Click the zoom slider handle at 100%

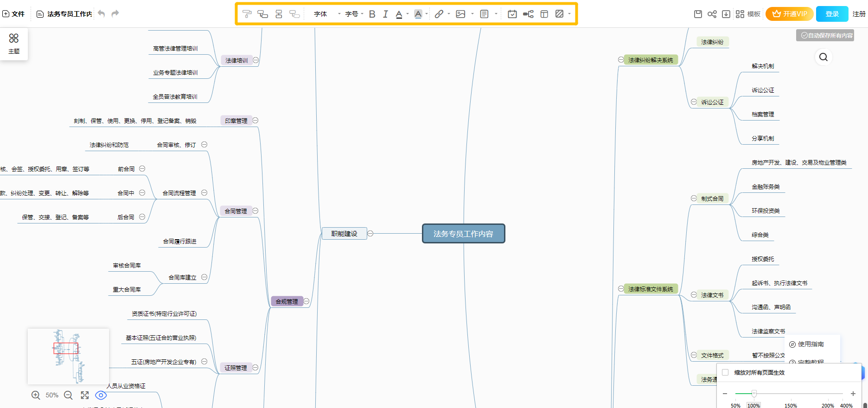[x=754, y=394]
